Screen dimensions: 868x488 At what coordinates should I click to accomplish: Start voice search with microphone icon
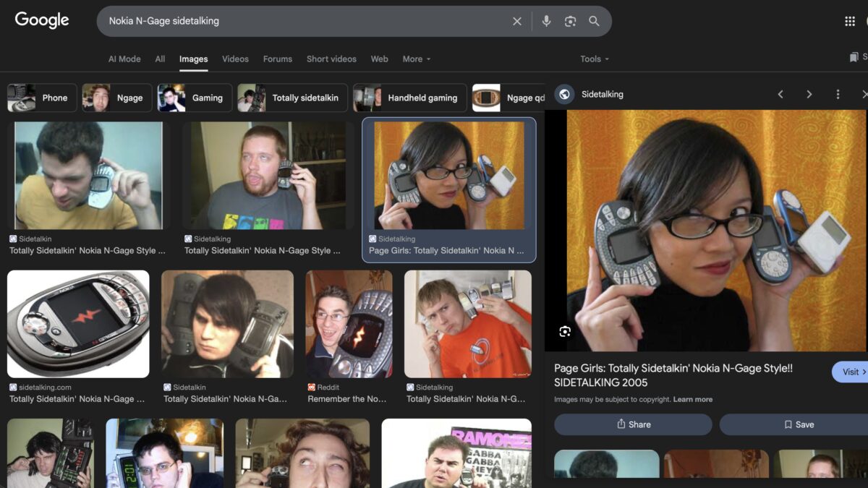click(x=546, y=22)
